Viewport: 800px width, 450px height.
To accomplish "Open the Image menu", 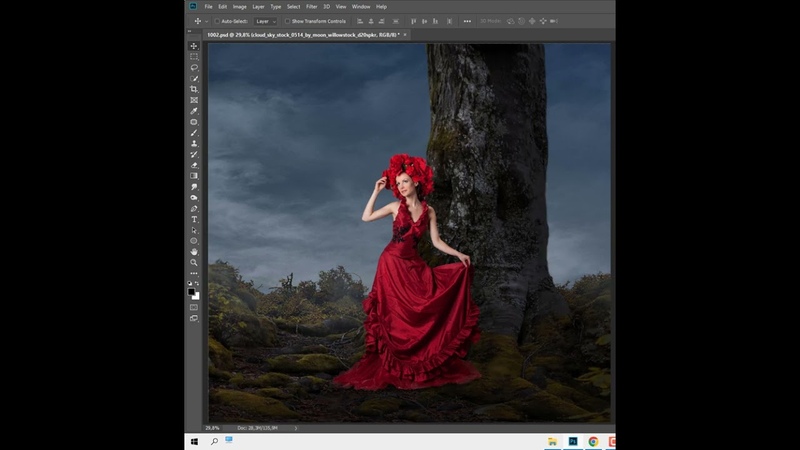I will pyautogui.click(x=240, y=7).
